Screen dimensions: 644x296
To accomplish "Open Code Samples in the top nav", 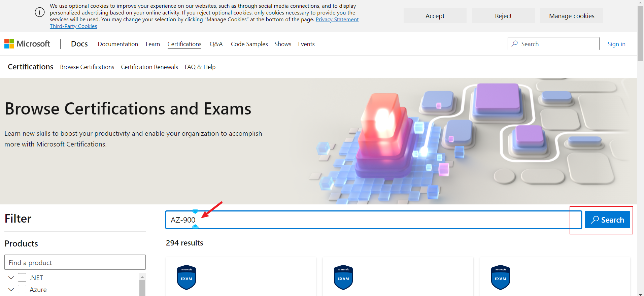I will (x=249, y=44).
